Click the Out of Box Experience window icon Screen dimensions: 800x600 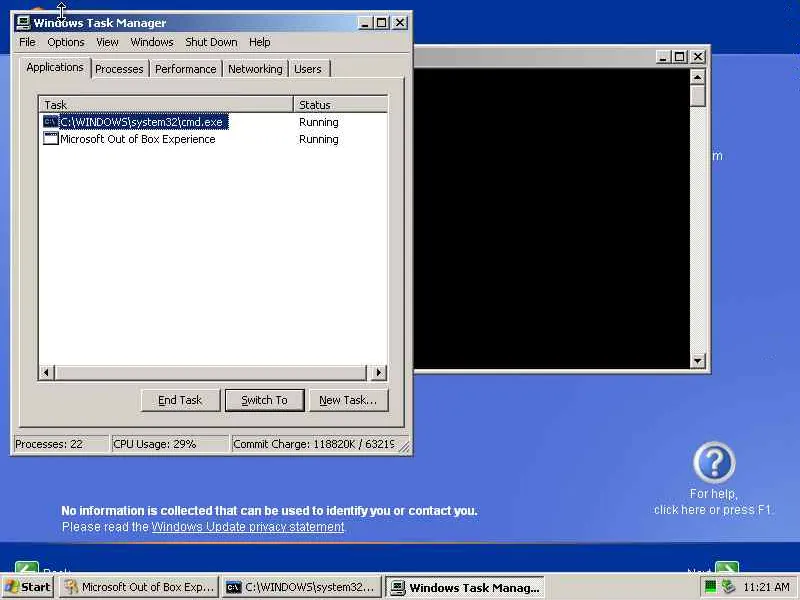51,138
